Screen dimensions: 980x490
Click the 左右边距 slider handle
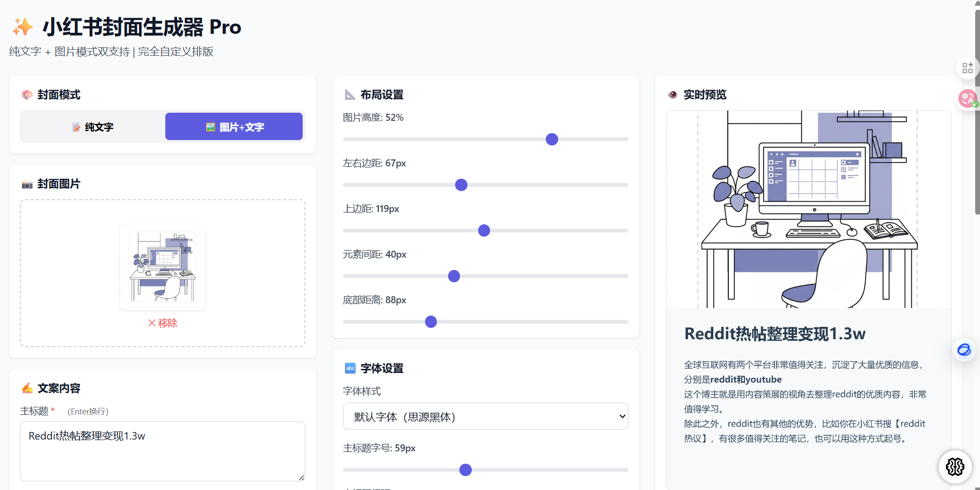[461, 185]
